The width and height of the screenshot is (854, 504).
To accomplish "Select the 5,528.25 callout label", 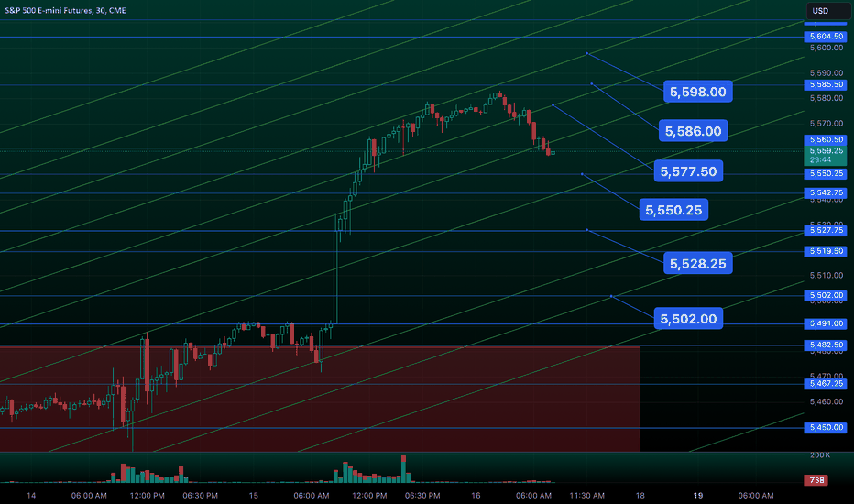I will tap(697, 264).
